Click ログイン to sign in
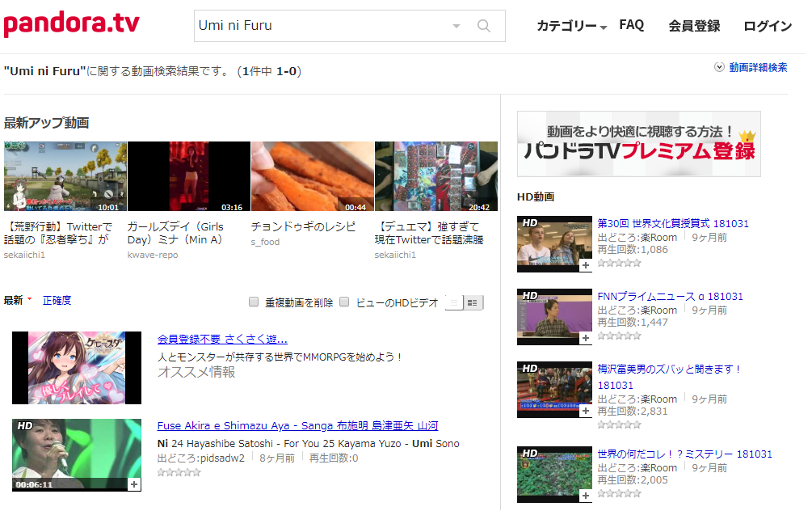Screen dimensions: 812x511 [x=768, y=26]
